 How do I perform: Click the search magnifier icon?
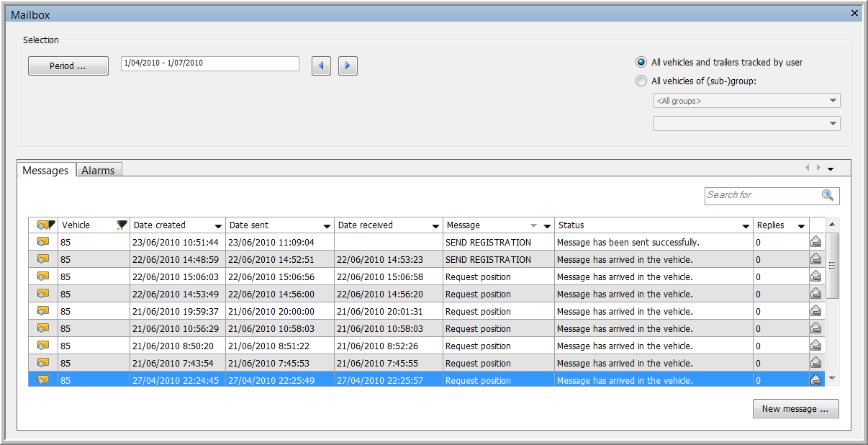click(828, 195)
